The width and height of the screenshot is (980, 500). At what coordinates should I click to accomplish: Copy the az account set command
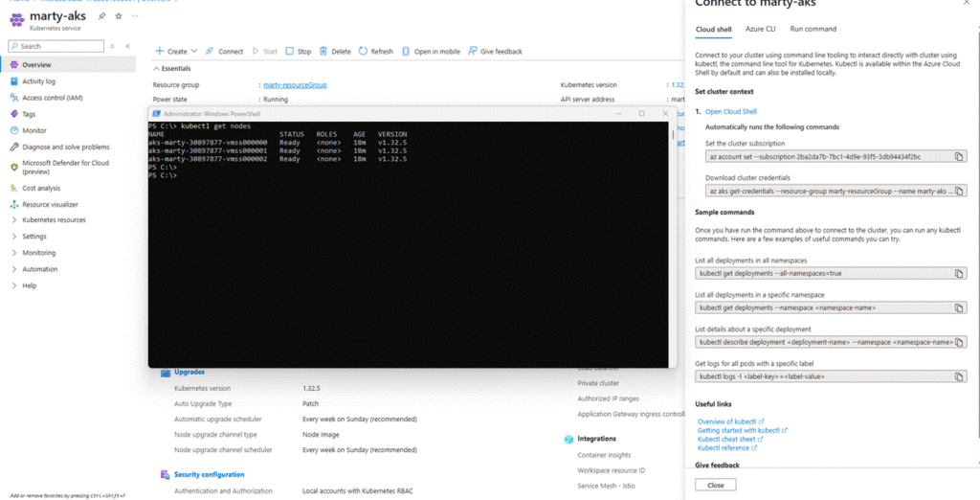point(959,156)
